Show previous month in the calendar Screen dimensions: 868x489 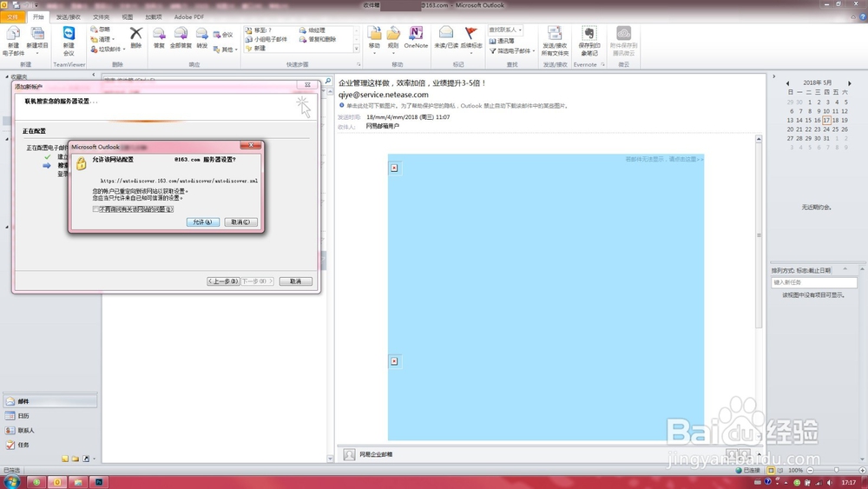(x=788, y=83)
